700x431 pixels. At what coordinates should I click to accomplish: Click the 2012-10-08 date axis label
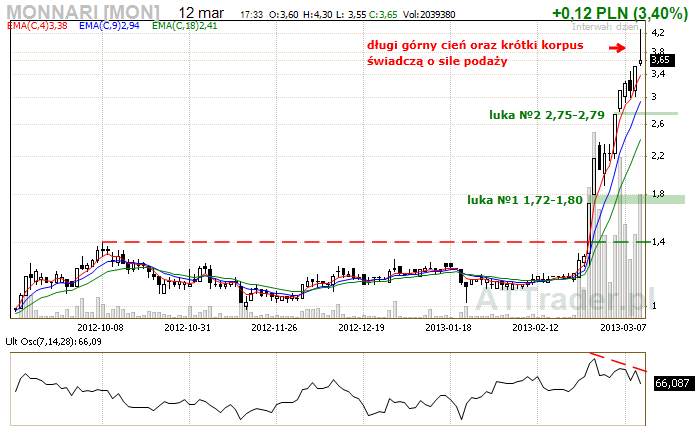click(x=100, y=327)
